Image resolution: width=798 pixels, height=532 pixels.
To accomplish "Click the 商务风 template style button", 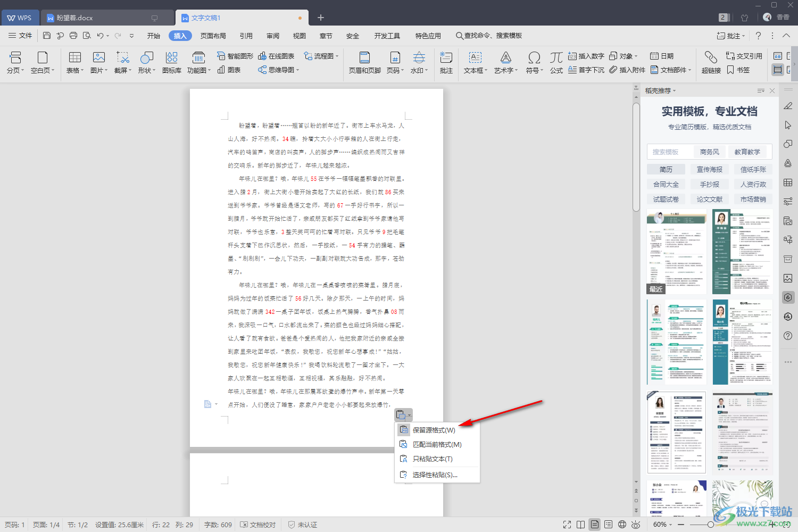I will (x=709, y=152).
